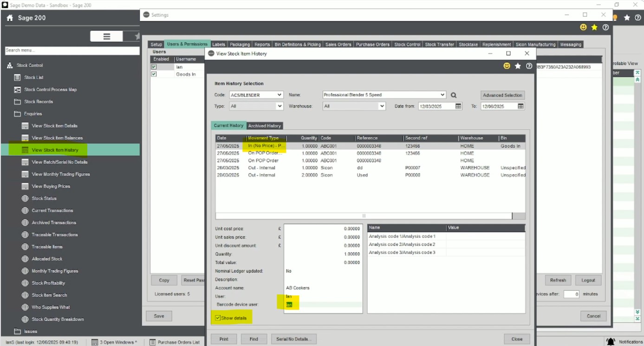Open the To date calendar picker
The height and width of the screenshot is (346, 644).
pos(520,106)
